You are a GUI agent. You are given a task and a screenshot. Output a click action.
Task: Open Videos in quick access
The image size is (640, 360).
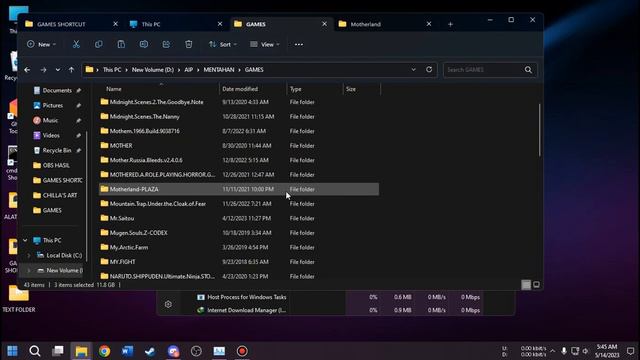(51, 136)
